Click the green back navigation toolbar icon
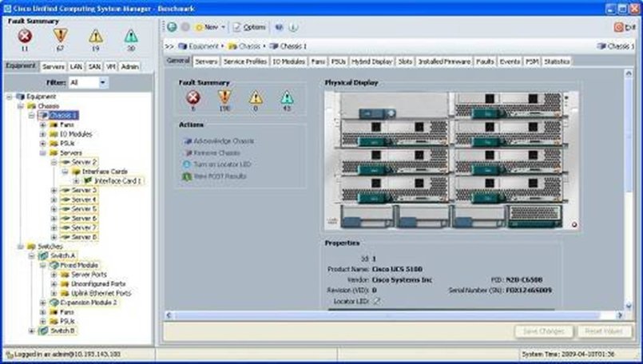Screen dimensions: 643x364 [x=172, y=27]
